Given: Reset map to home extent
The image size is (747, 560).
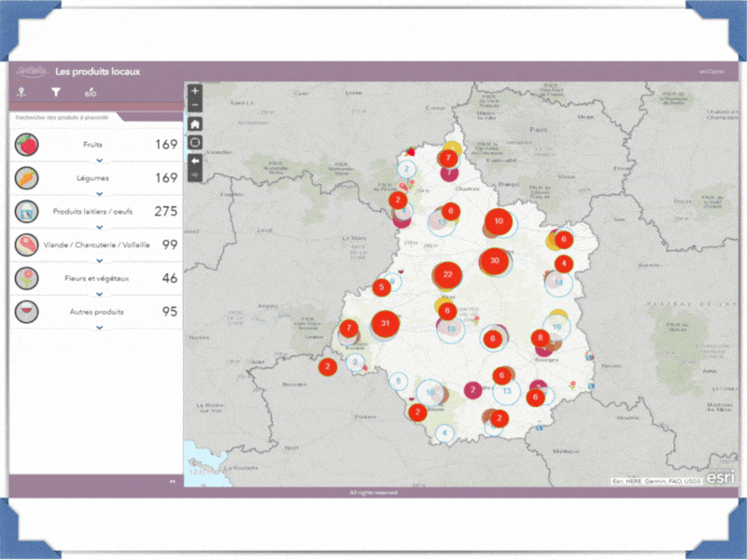Looking at the screenshot, I should 195,124.
